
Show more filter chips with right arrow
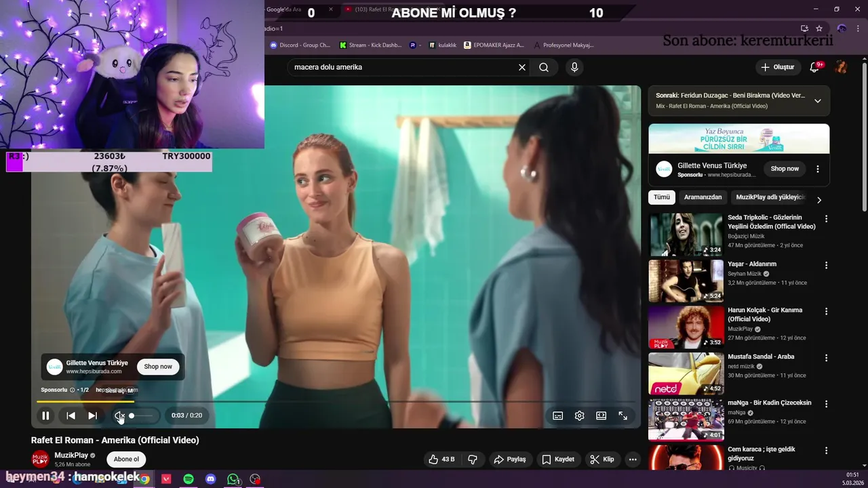(819, 200)
